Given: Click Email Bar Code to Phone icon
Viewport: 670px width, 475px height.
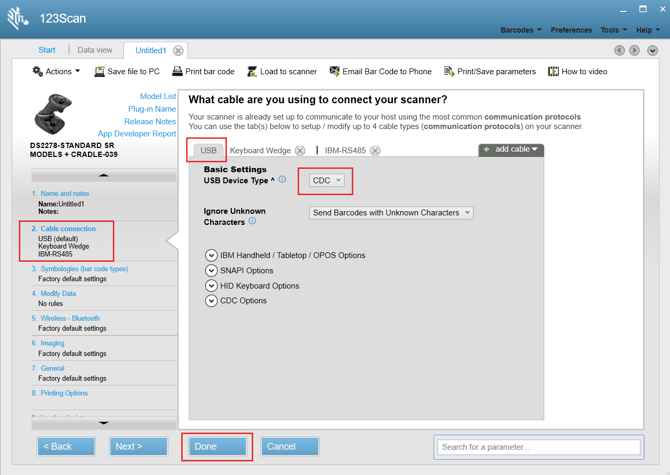Looking at the screenshot, I should coord(335,72).
